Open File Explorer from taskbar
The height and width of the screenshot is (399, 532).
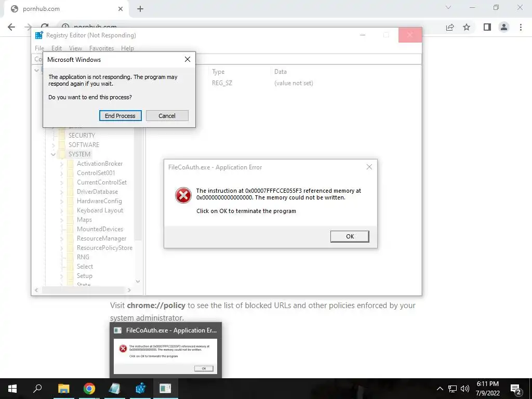(x=63, y=389)
